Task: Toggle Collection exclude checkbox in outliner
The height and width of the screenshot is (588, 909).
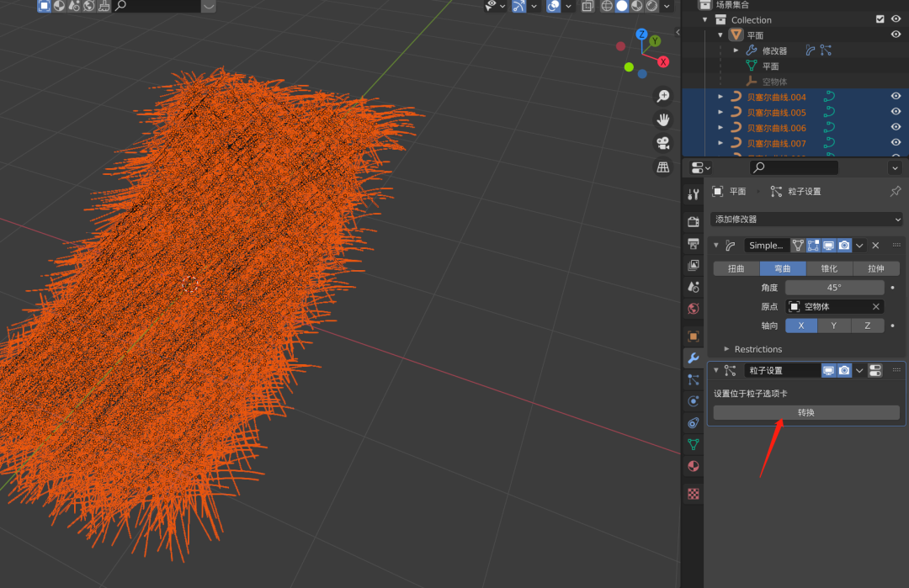Action: point(880,19)
